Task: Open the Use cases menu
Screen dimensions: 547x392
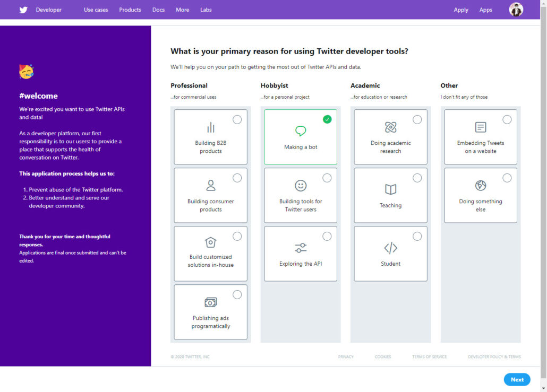Action: point(96,10)
